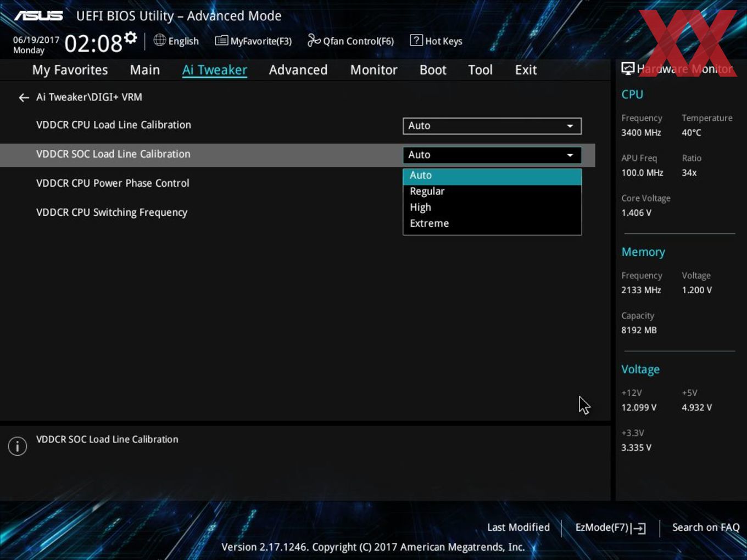Click the VDDCR SOC help description text
Screen dimensions: 747x560
pos(107,439)
